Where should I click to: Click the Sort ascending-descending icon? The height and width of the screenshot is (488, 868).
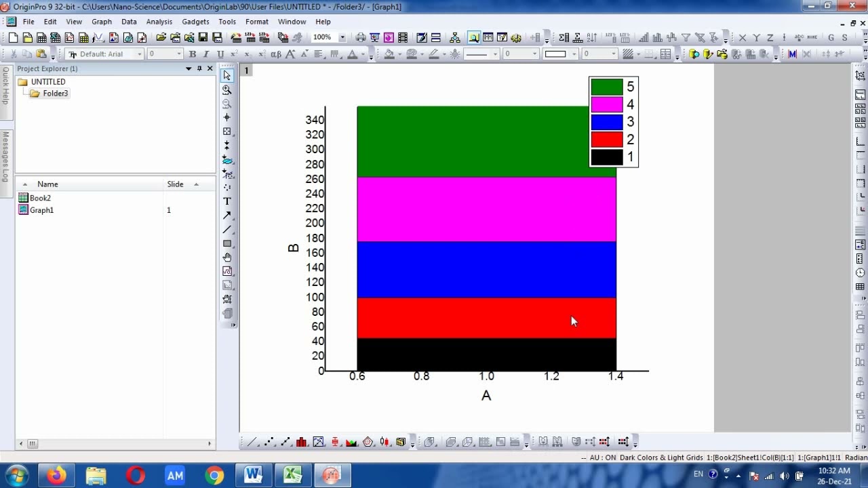592,38
